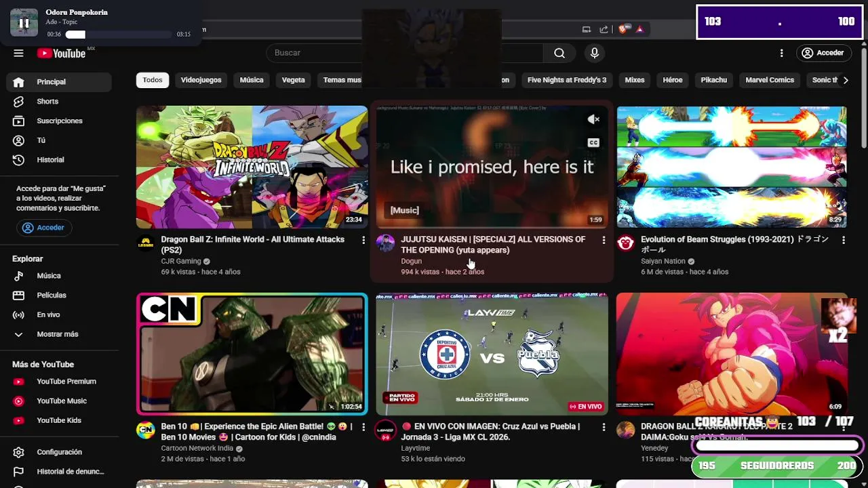The image size is (868, 488).
Task: Show more category chips with the arrow
Action: coord(845,80)
